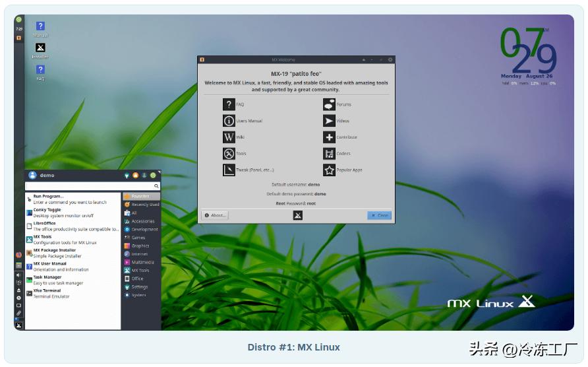This screenshot has width=588, height=367.
Task: Select the Favorites category in the menu
Action: click(141, 196)
